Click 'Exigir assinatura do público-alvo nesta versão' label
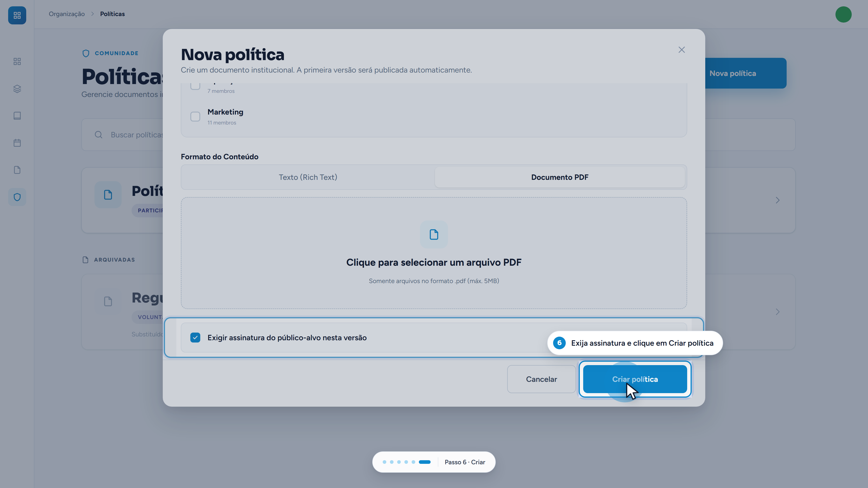868x488 pixels. coord(287,338)
